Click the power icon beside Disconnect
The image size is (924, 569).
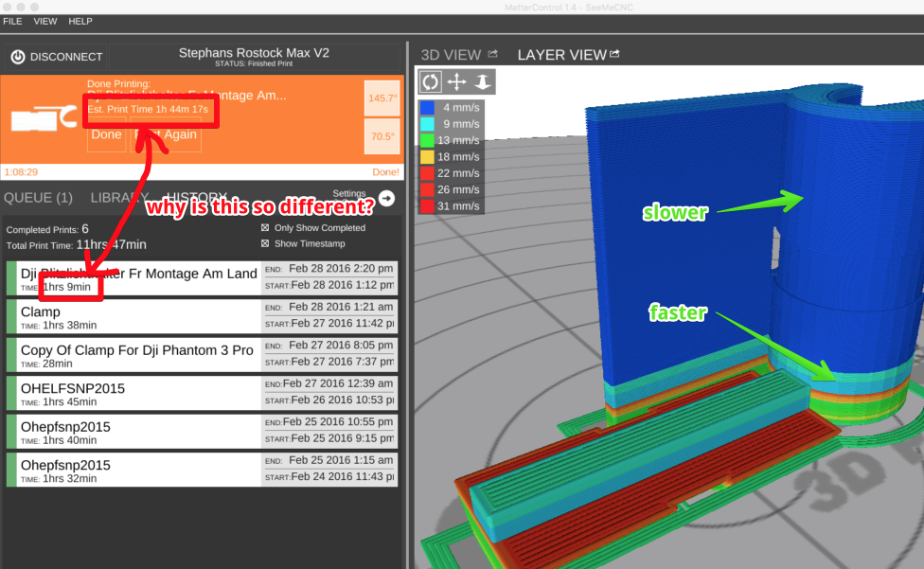(18, 57)
